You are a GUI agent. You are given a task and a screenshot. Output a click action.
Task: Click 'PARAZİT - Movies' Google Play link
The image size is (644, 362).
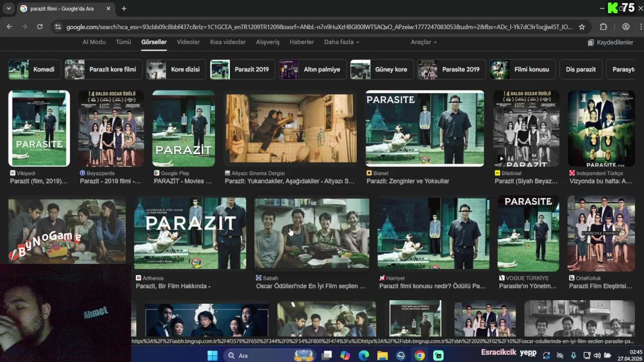click(x=183, y=181)
